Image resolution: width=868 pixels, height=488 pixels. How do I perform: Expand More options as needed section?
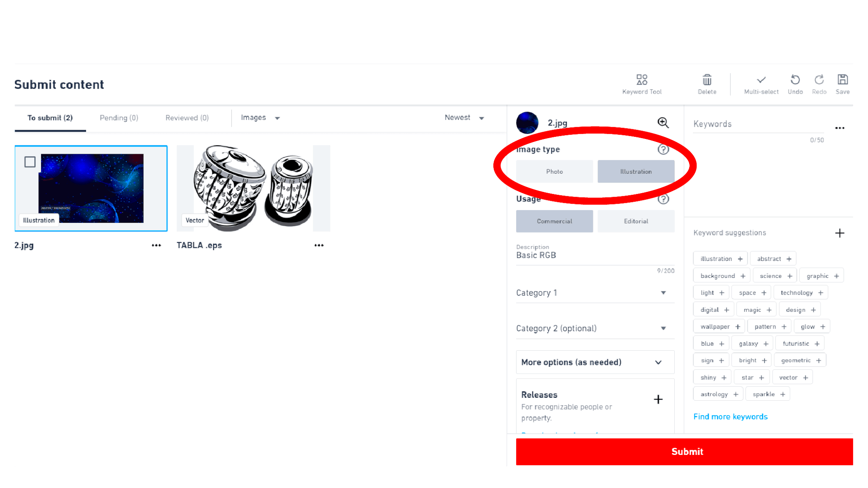click(591, 362)
